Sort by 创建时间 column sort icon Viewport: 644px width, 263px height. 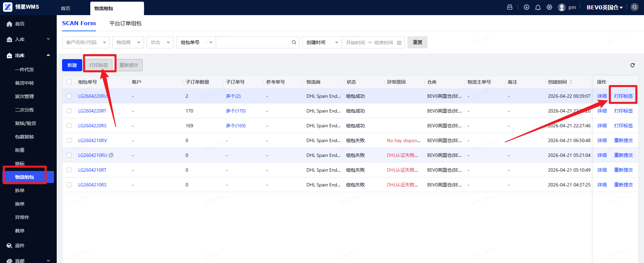[x=571, y=82]
